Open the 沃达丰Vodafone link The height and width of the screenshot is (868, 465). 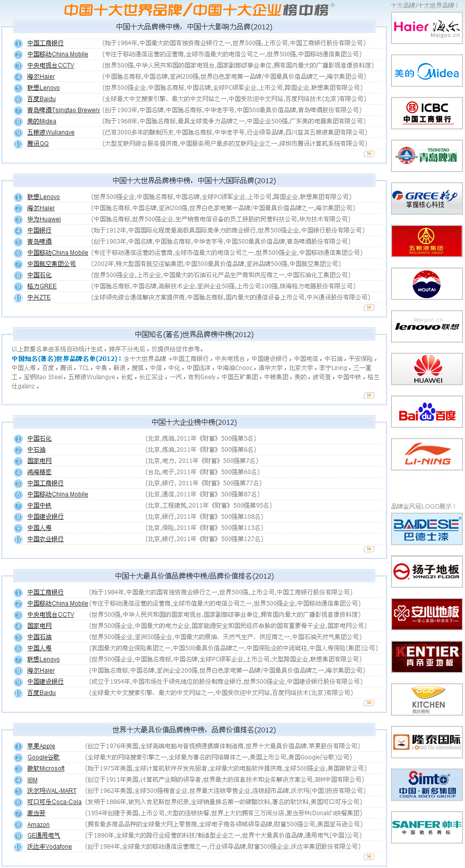tap(50, 847)
